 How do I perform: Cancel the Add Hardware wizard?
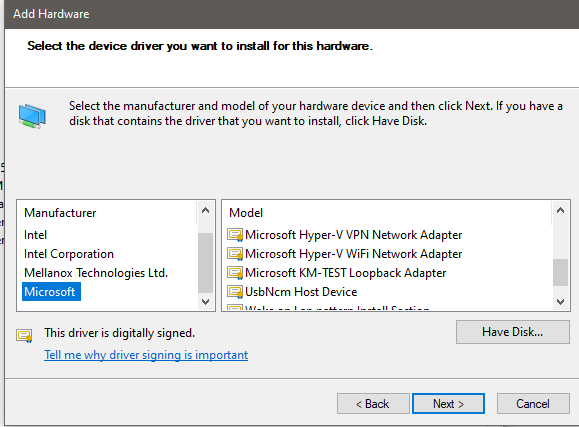[x=533, y=404]
